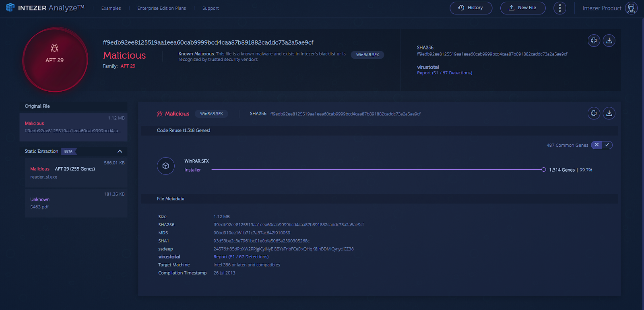Screen dimensions: 644x310
Task: Click the plus icon in the top summary card
Action: [594, 41]
